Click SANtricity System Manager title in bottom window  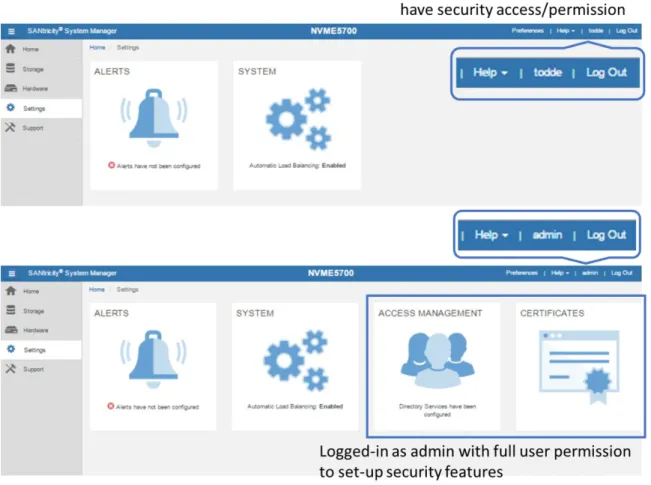pyautogui.click(x=72, y=273)
